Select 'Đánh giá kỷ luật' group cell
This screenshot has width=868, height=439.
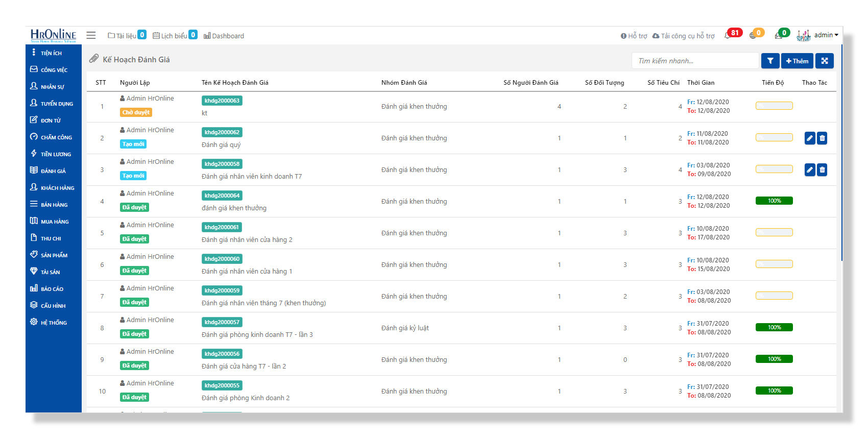point(405,328)
